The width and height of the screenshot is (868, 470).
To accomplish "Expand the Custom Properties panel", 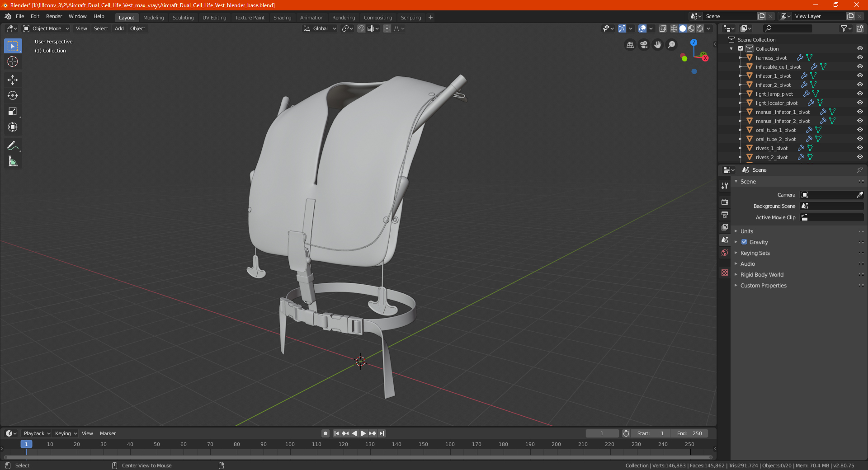I will pyautogui.click(x=763, y=286).
